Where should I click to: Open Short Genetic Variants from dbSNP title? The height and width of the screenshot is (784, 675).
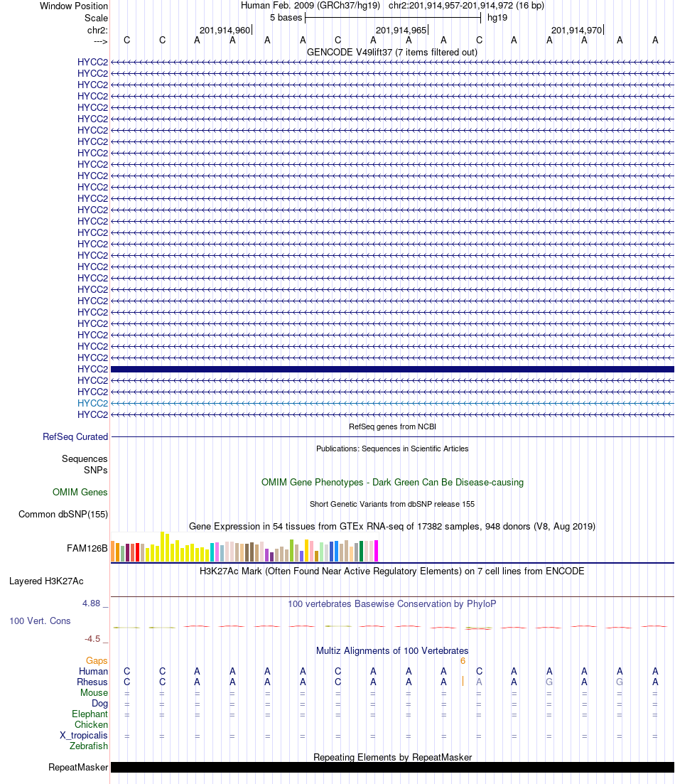[392, 504]
